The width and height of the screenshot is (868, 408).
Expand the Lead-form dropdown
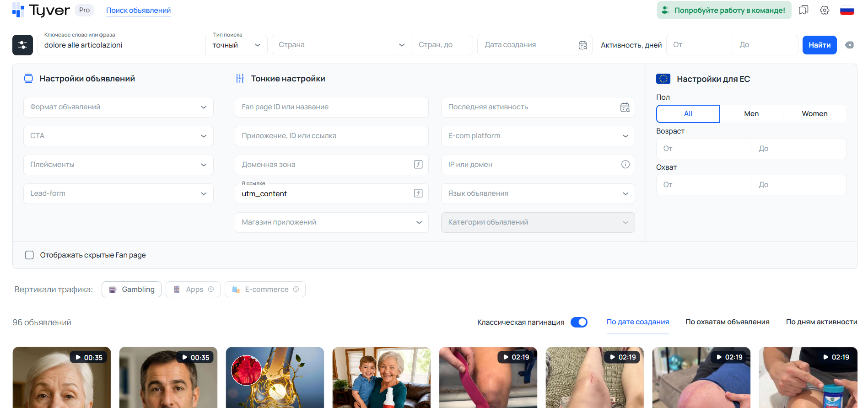pos(119,193)
